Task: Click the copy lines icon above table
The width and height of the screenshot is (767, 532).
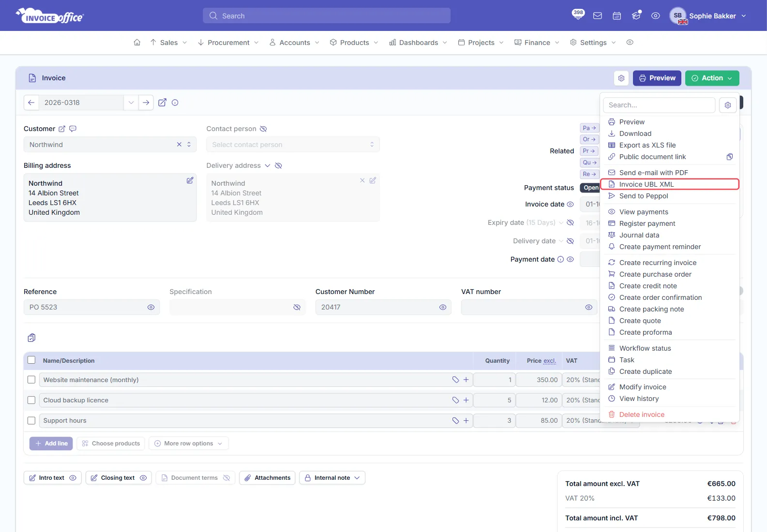Action: (x=31, y=338)
